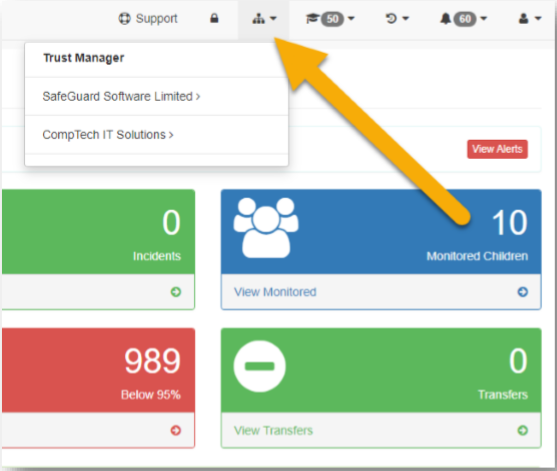Open graduation cap menu showing 50
Viewport: 557px width, 471px height.
(x=330, y=19)
